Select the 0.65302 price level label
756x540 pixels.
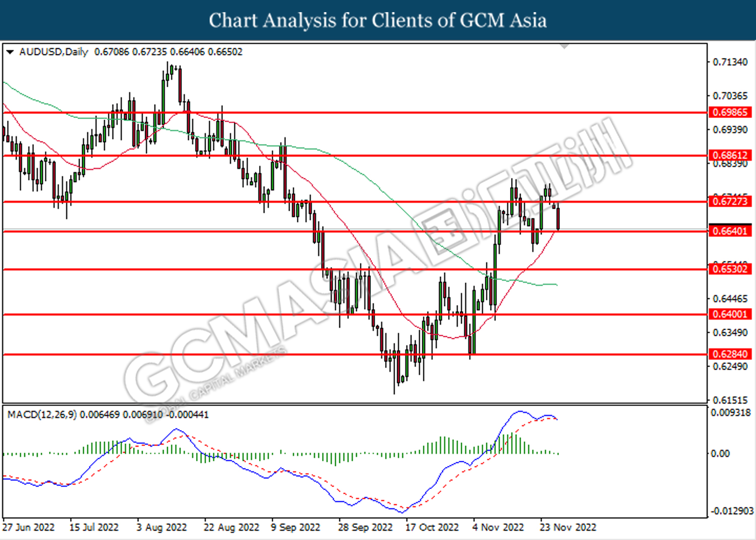point(730,269)
